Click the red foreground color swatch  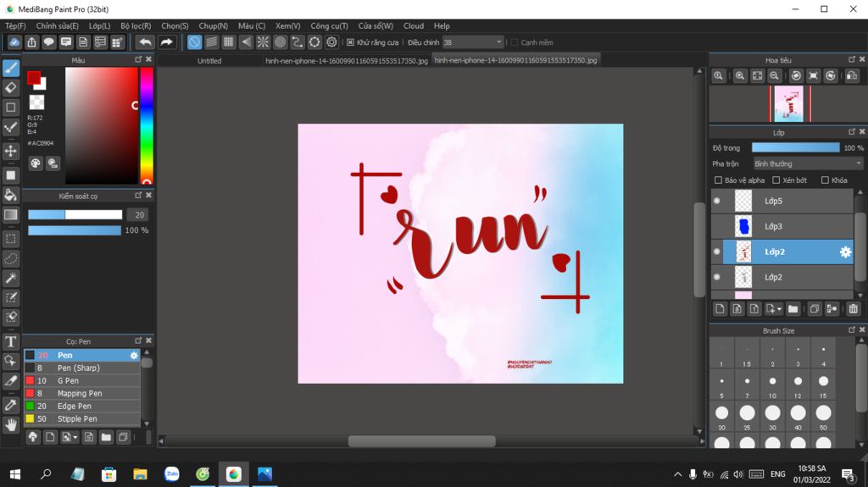click(x=34, y=78)
